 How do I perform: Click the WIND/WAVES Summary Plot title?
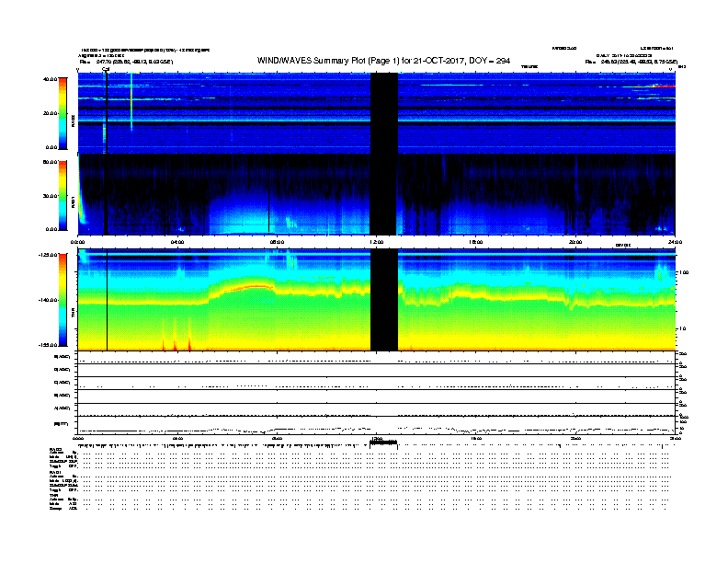coord(383,61)
